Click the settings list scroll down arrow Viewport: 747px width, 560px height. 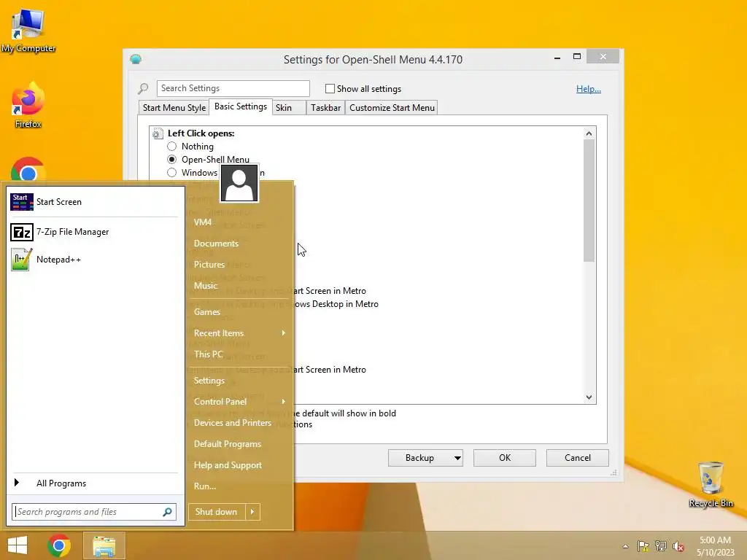589,397
